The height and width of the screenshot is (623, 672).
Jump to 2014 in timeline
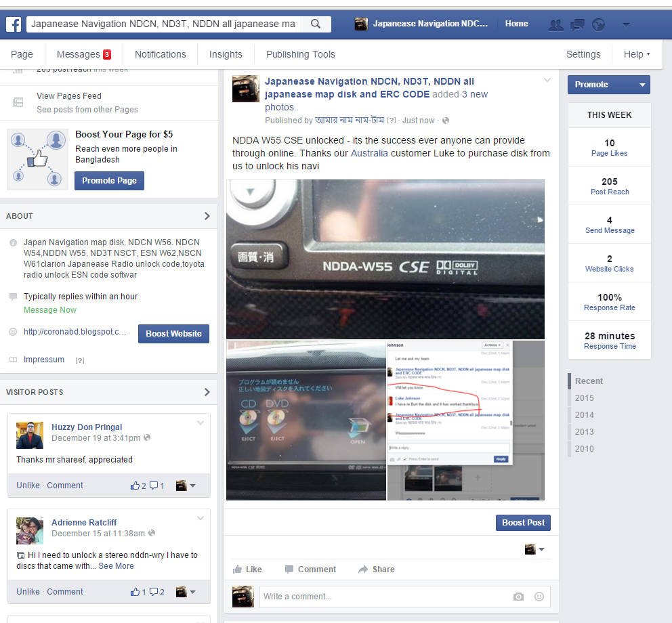[584, 414]
